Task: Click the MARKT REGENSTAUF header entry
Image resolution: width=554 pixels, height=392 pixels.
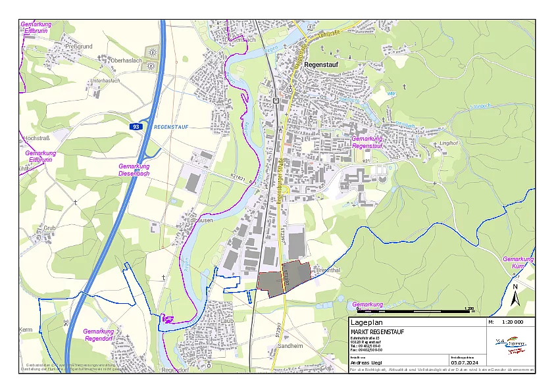Action: [377, 331]
